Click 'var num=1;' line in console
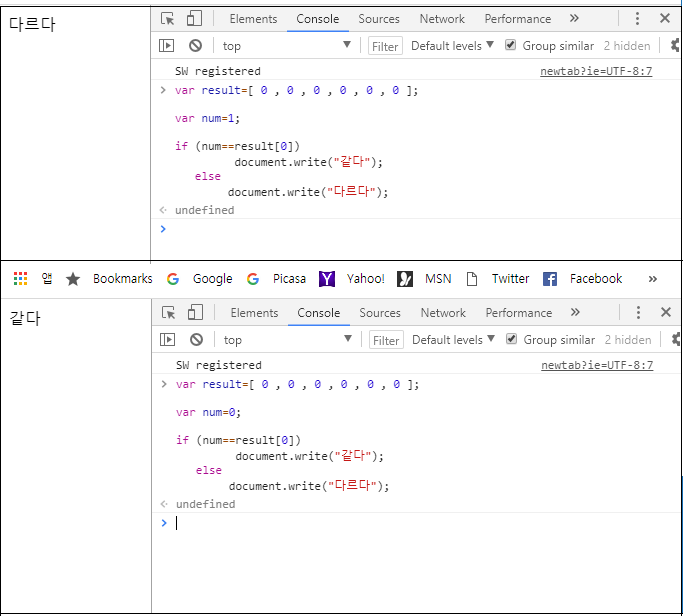 pos(207,118)
